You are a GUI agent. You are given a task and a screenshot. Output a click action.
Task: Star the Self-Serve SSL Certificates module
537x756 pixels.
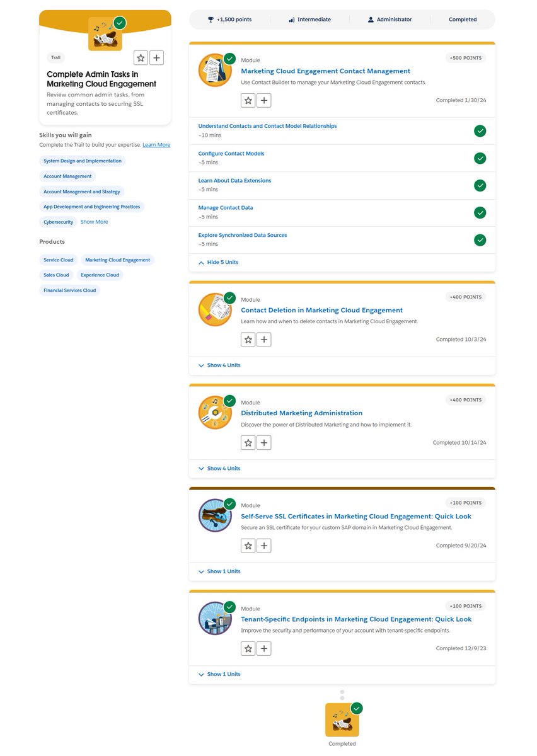coord(248,546)
